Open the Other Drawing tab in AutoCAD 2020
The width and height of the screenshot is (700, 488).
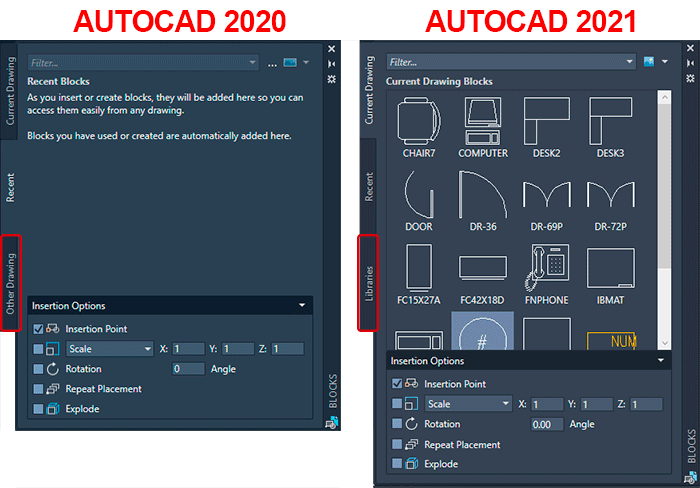point(10,283)
